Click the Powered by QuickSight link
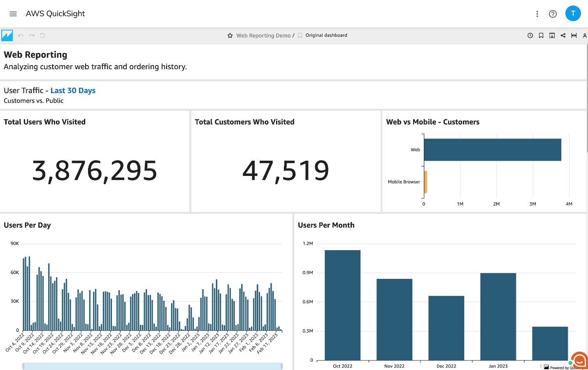Image resolution: width=588 pixels, height=370 pixels. click(560, 367)
